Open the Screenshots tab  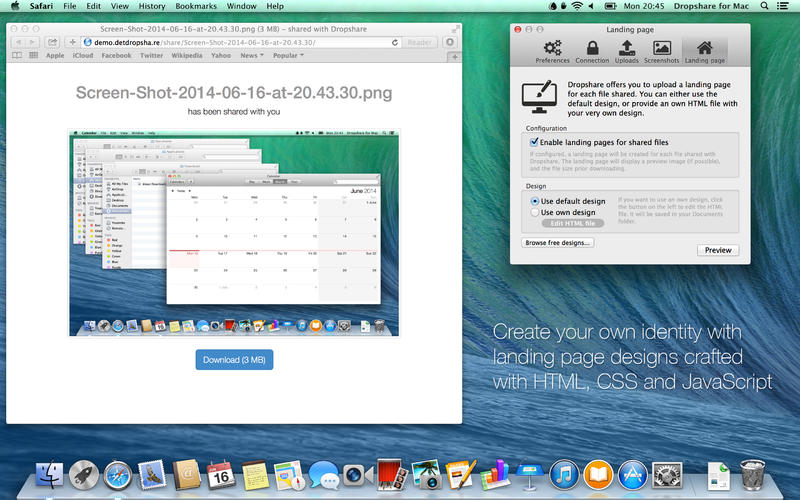click(661, 52)
